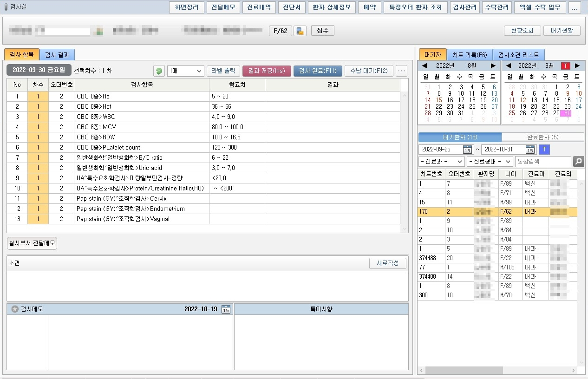Click the star icon in 검사메모 header
Screen dimensions: 588x379
click(x=15, y=309)
